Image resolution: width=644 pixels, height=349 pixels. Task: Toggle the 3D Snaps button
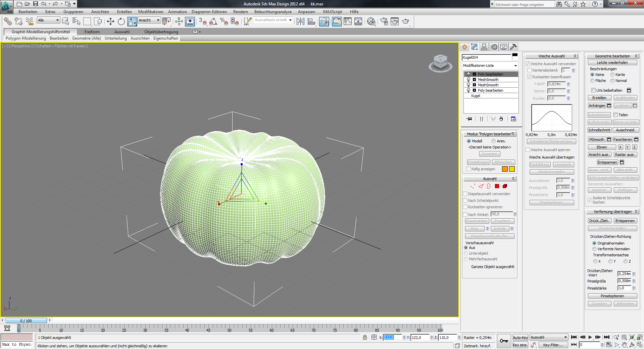tap(202, 21)
